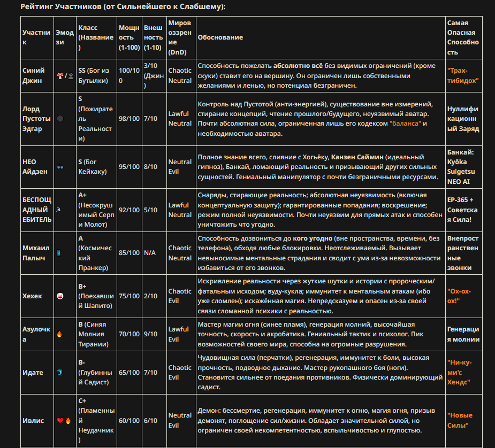495x448 pixels.
Task: Click the orange text 'Ни-ку-ми'с Хендс'
Action: (x=460, y=372)
